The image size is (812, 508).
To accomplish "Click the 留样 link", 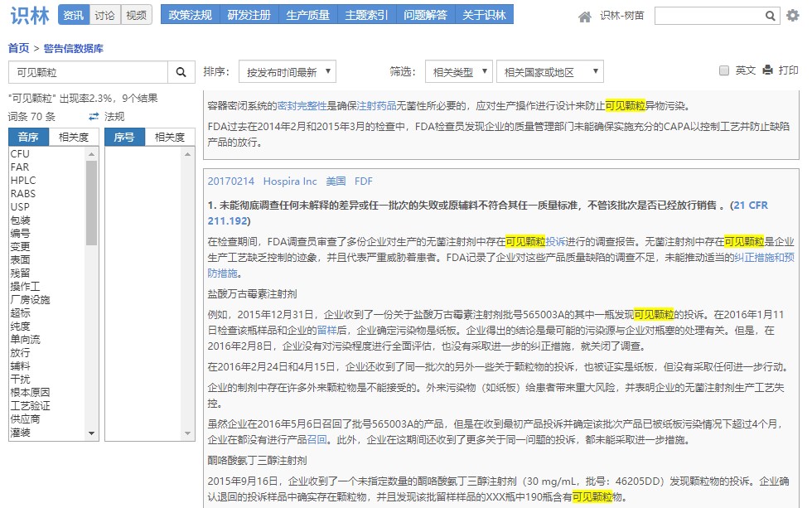I will (x=326, y=330).
